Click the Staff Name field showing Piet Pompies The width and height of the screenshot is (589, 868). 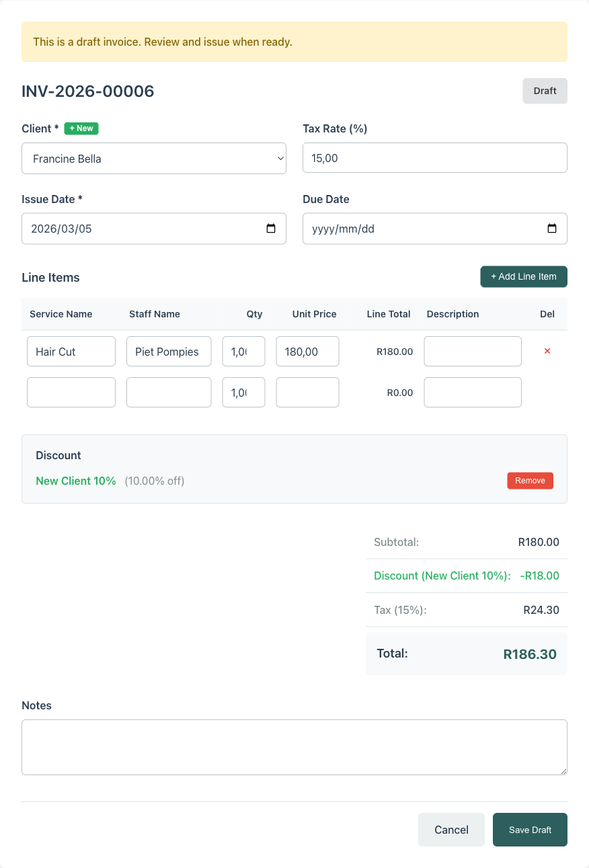pos(168,351)
